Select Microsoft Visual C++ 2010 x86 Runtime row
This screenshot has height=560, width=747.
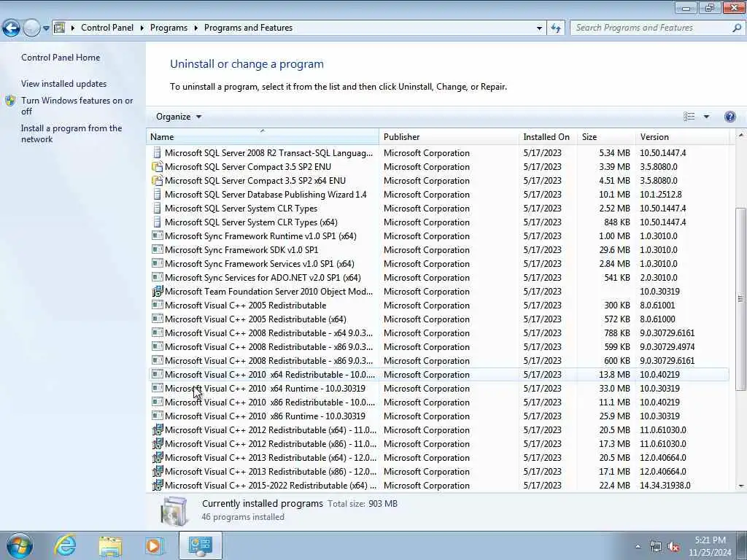point(438,416)
